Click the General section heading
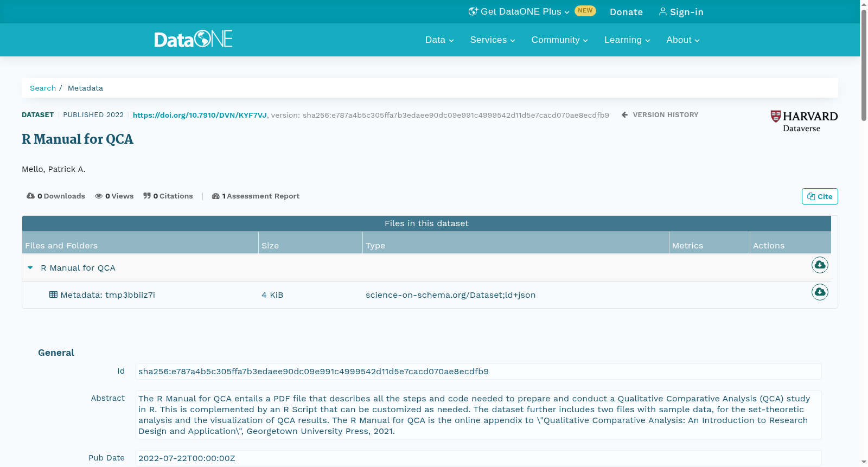 [56, 353]
